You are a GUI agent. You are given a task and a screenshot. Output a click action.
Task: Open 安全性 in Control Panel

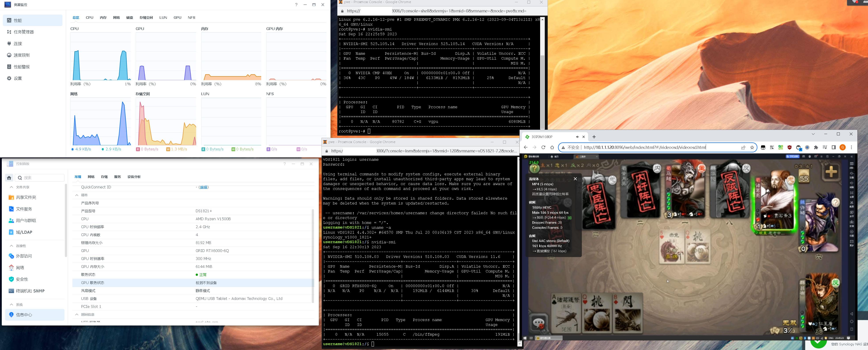(x=35, y=279)
